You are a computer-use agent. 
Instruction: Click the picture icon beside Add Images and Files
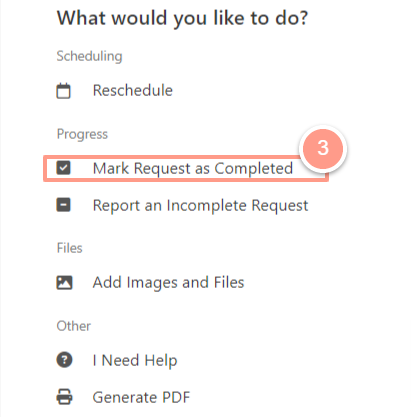tap(64, 283)
